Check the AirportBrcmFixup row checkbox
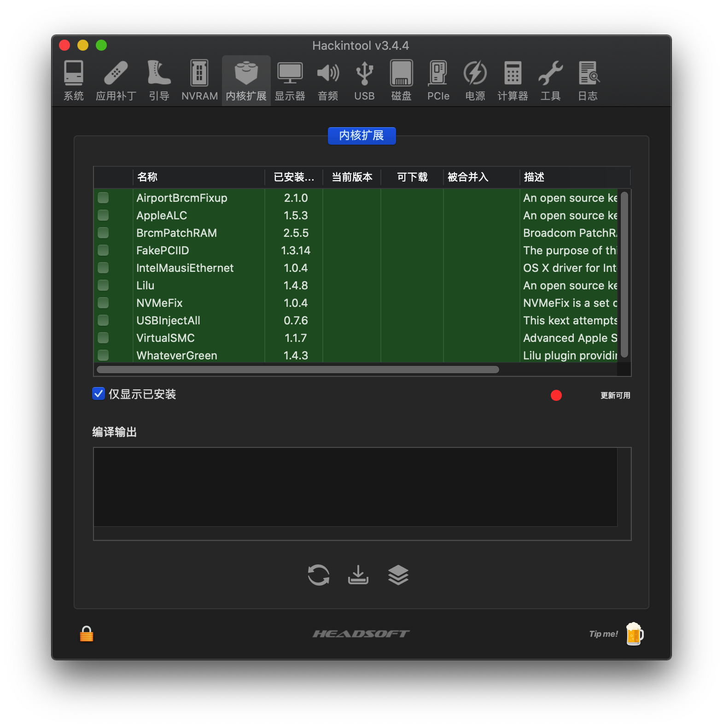The image size is (723, 728). 103,198
